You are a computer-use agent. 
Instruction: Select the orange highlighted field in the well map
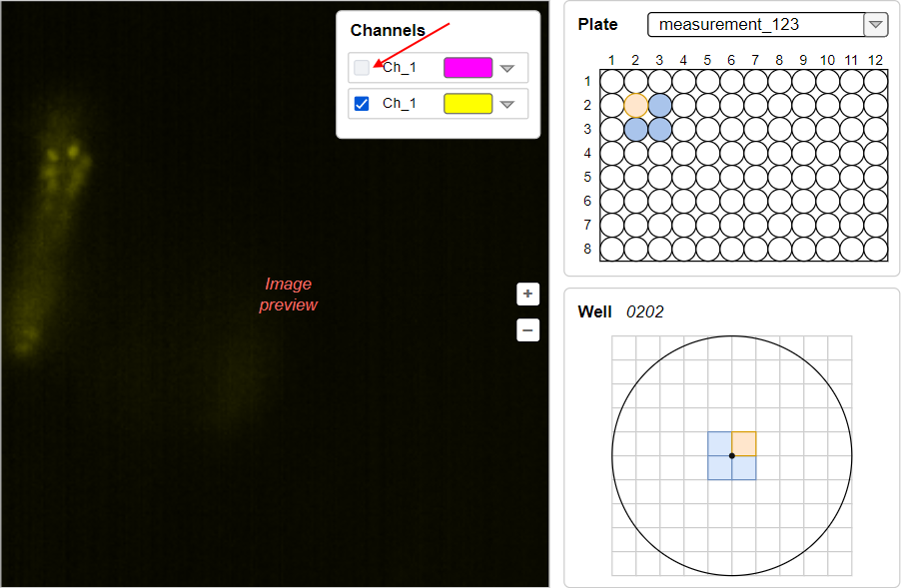click(744, 443)
